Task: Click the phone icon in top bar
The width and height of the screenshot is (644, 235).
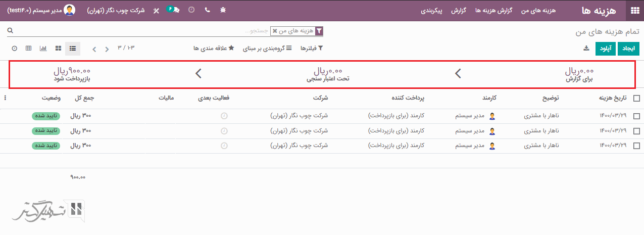Action: coord(207,10)
